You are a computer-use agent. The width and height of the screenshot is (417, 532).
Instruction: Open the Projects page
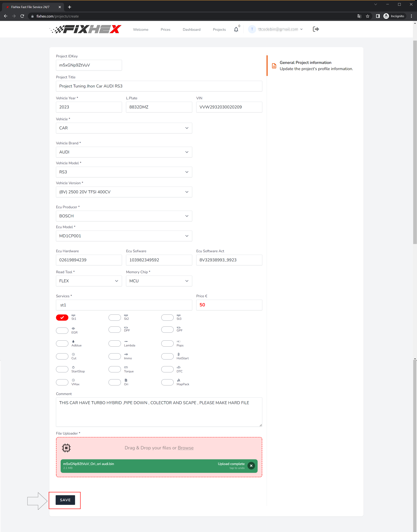219,30
